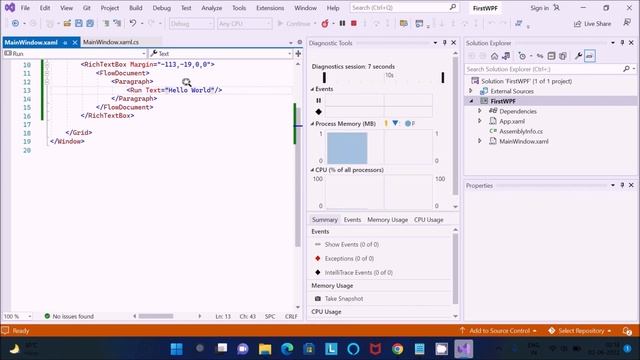Click the Continue debugging button
Screen dimensions: 640x360
pyautogui.click(x=294, y=24)
